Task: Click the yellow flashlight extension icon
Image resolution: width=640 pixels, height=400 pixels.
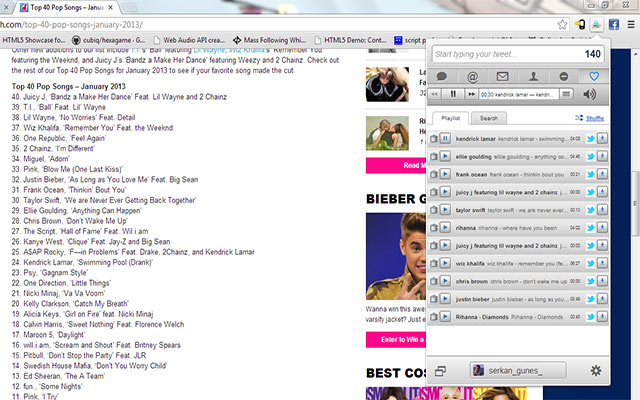Action: point(580,24)
